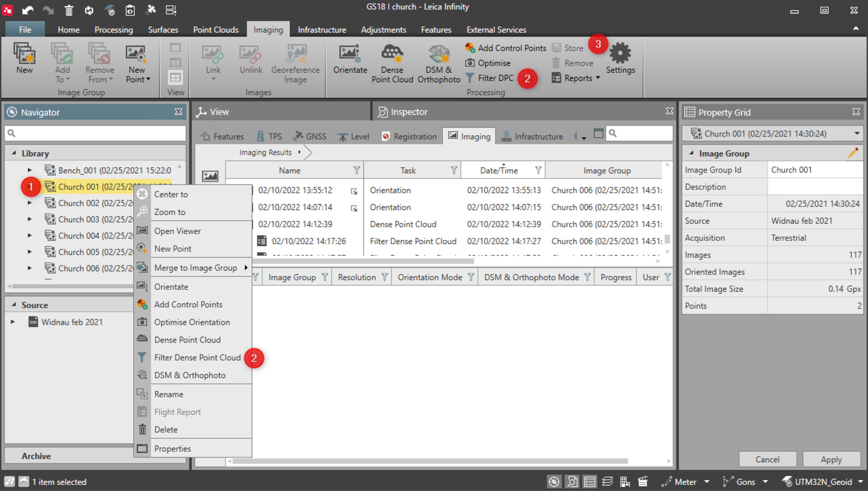Close the Navigator panel
868x491 pixels.
coord(178,112)
